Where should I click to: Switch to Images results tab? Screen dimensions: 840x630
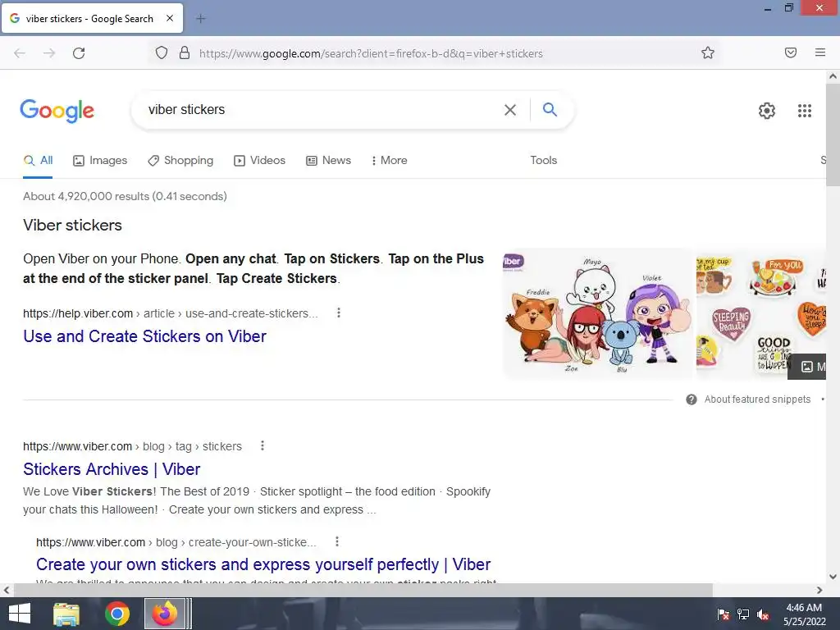(x=100, y=161)
